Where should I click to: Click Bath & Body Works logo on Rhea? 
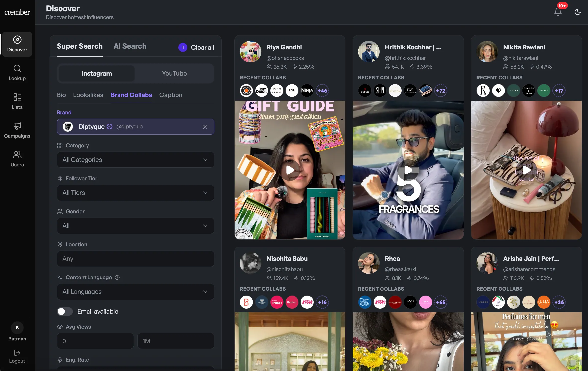pyautogui.click(x=365, y=302)
